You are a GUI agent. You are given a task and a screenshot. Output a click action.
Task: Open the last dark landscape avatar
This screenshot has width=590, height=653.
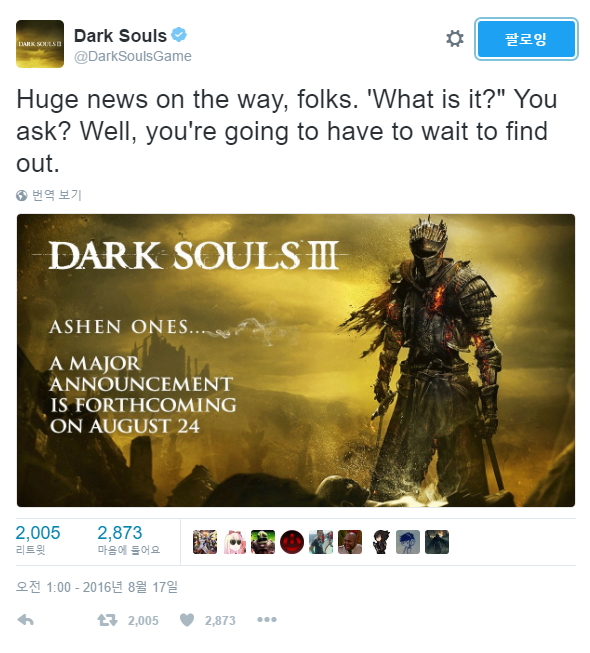click(437, 542)
